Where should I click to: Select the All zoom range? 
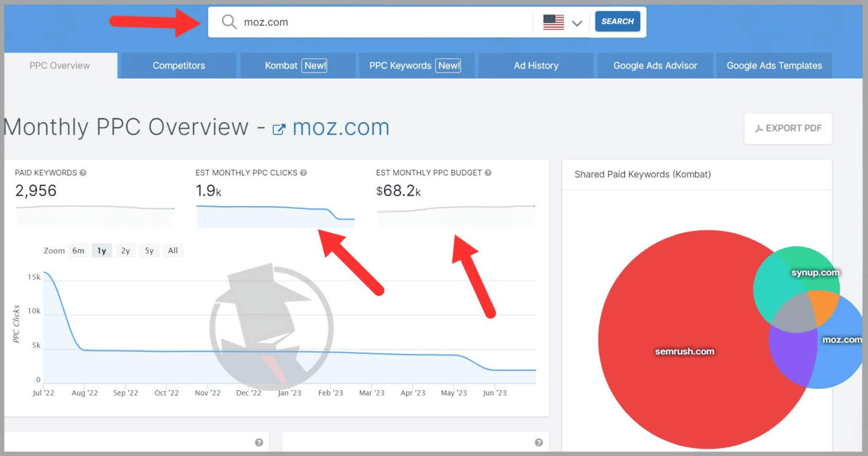173,250
